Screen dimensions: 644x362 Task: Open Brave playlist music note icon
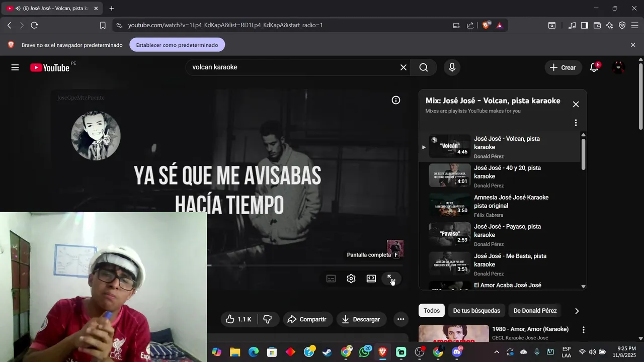coord(572,25)
